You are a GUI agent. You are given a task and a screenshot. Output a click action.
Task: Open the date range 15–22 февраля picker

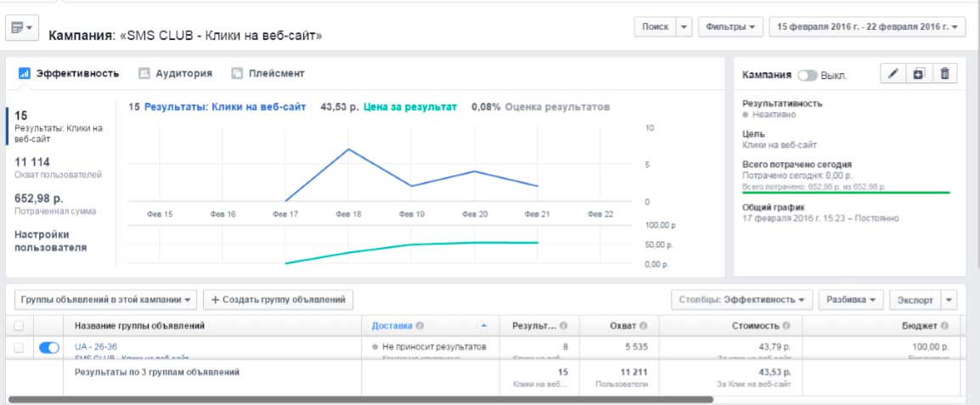coord(867,27)
